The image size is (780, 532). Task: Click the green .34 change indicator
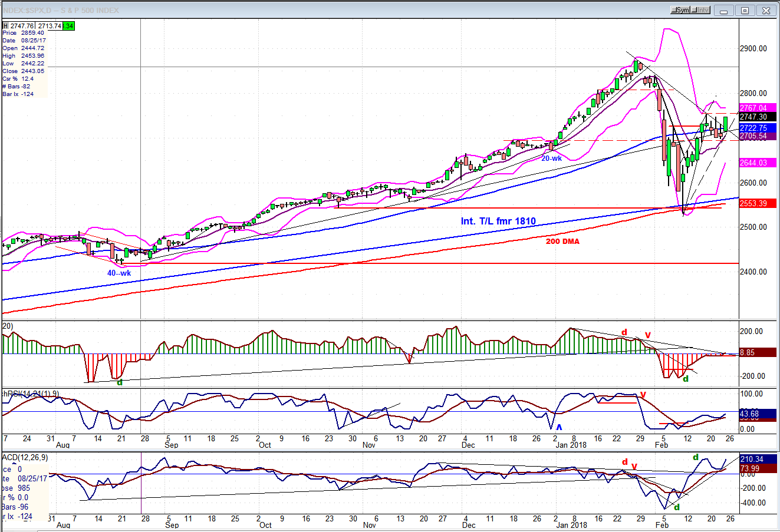pyautogui.click(x=69, y=26)
